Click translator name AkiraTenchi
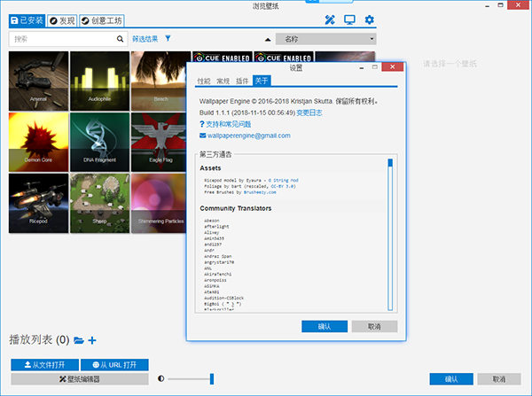Viewport: 532px width, 396px height. (217, 275)
